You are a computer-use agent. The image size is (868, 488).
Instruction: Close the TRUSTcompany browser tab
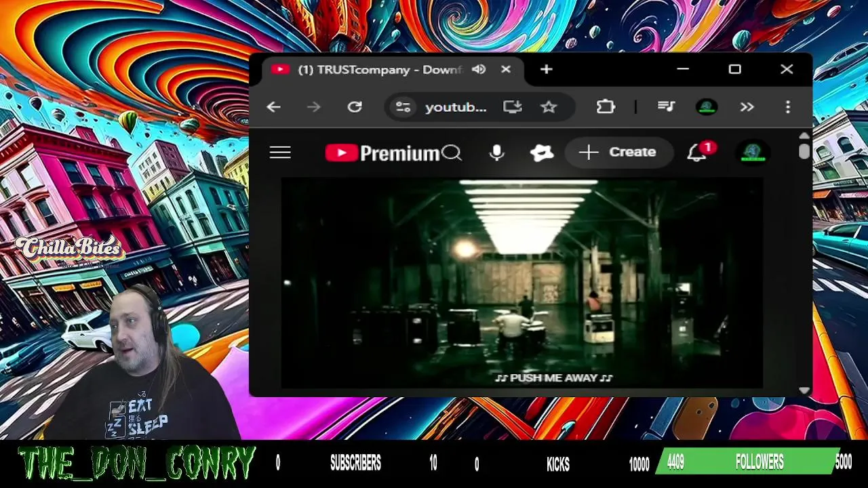point(506,69)
